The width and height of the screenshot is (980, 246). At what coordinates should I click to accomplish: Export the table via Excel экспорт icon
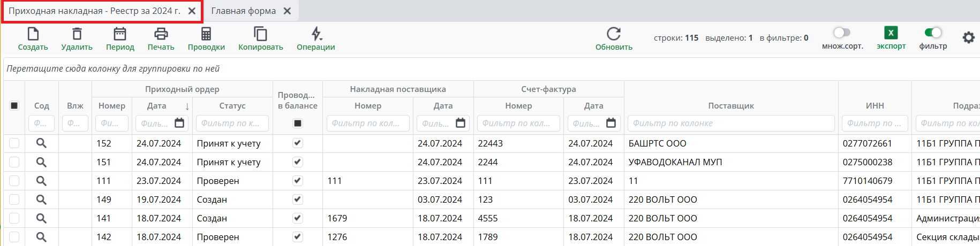pyautogui.click(x=891, y=33)
